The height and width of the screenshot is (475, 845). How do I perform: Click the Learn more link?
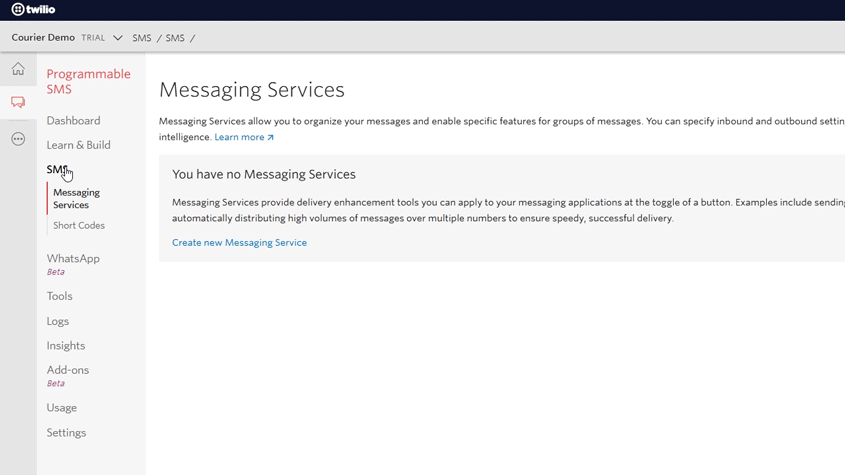(x=244, y=137)
